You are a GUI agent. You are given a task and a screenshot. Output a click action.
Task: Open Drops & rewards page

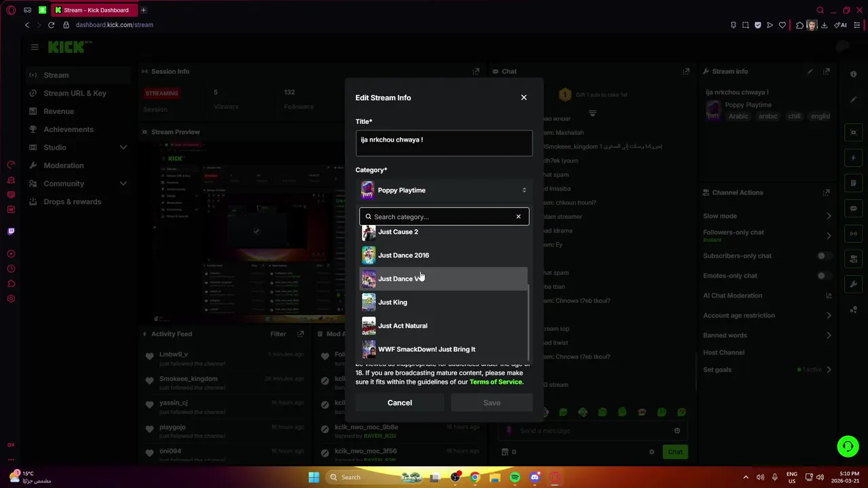[x=78, y=202]
